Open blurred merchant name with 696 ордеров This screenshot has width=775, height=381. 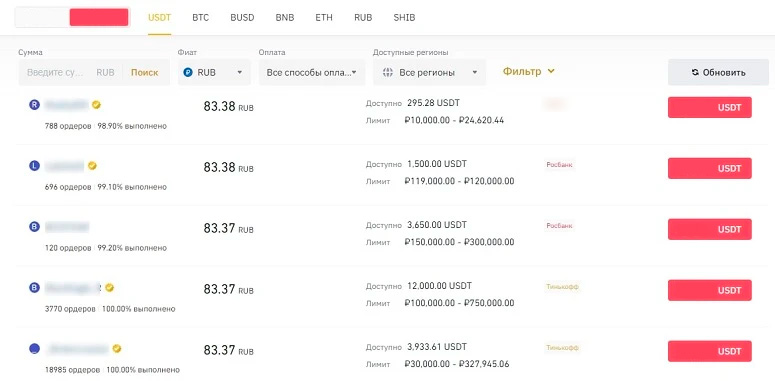[64, 166]
